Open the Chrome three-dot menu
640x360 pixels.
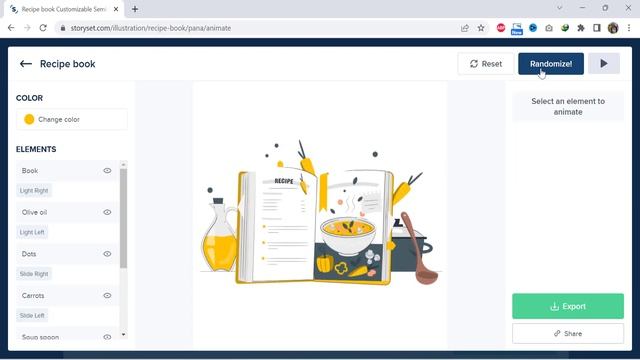pos(629,28)
